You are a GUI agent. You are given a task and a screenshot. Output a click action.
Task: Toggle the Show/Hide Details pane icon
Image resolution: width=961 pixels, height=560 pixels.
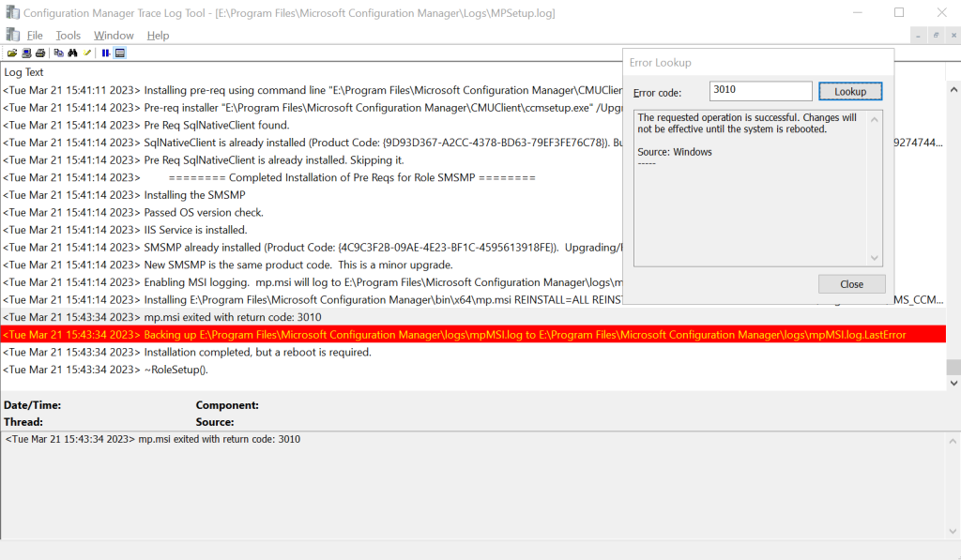120,53
